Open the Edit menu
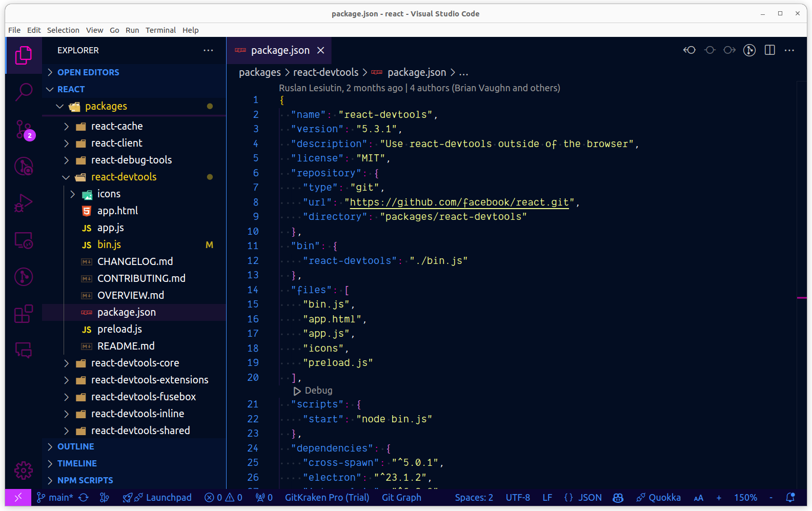The image size is (812, 511). pos(34,30)
